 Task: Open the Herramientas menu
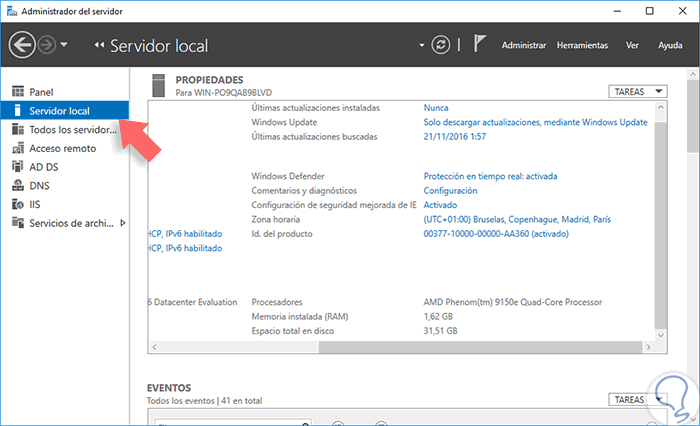point(582,45)
